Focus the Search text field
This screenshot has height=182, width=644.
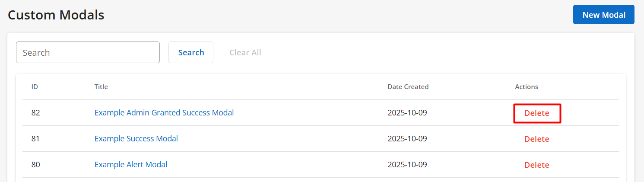[88, 52]
